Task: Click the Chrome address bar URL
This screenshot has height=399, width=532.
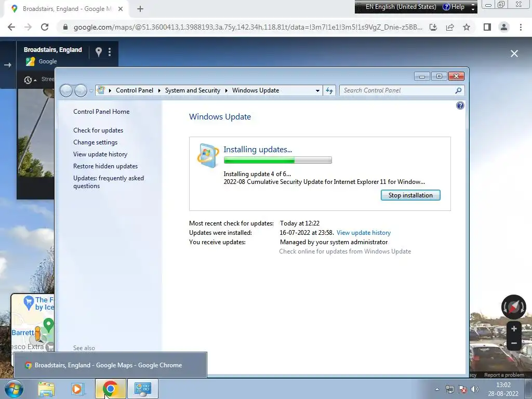Action: click(248, 27)
